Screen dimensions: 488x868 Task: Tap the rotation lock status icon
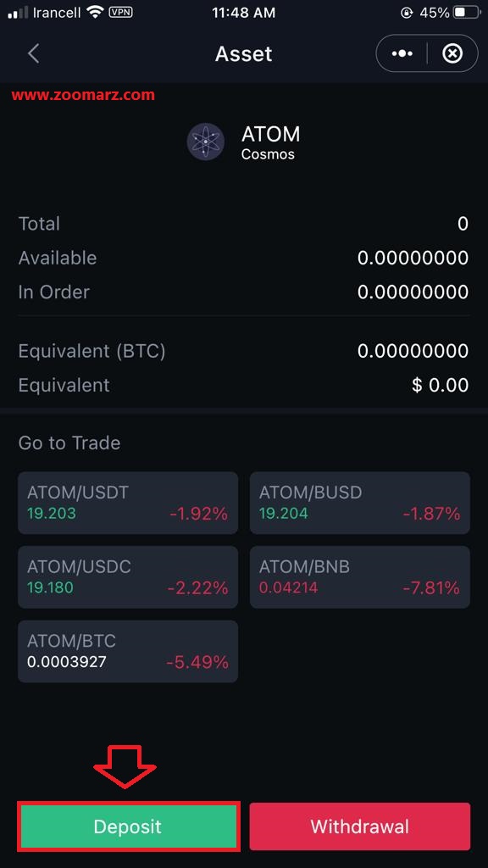pyautogui.click(x=407, y=12)
